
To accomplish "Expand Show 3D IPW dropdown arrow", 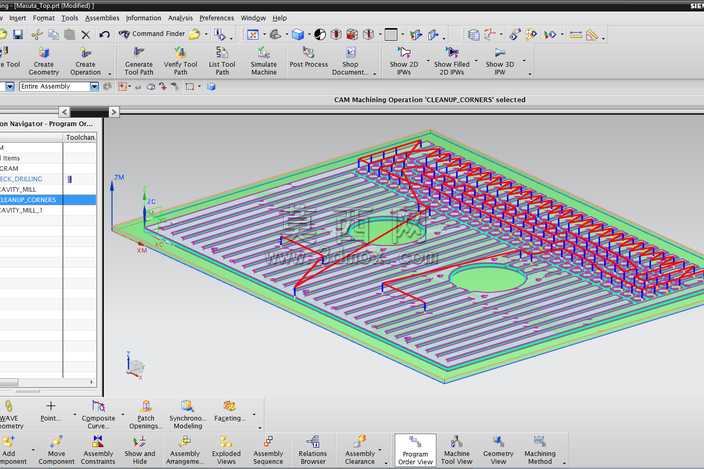I will tap(524, 61).
